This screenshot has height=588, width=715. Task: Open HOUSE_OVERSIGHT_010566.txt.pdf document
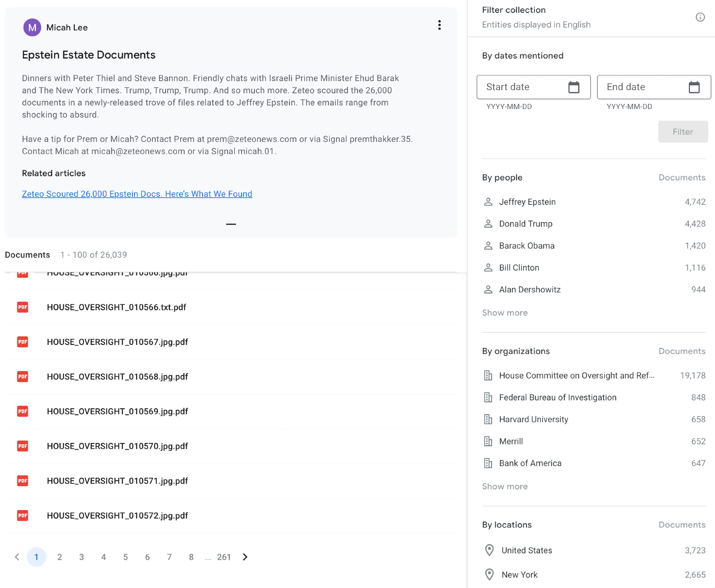(x=117, y=307)
